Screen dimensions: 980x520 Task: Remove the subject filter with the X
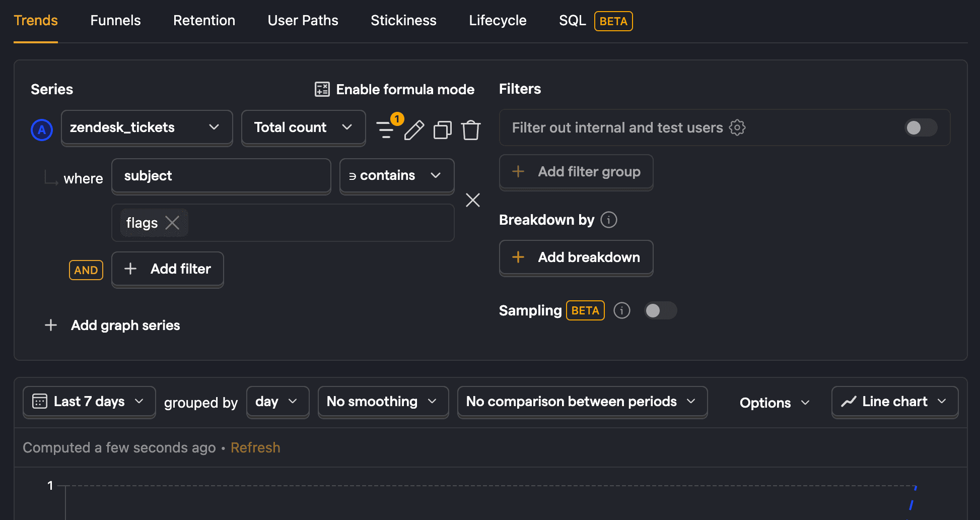[x=473, y=200]
